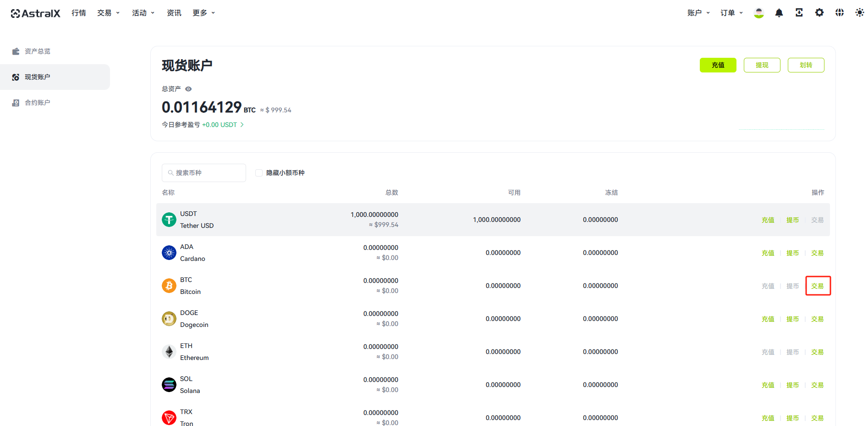Click the Tether USD name text

[197, 226]
